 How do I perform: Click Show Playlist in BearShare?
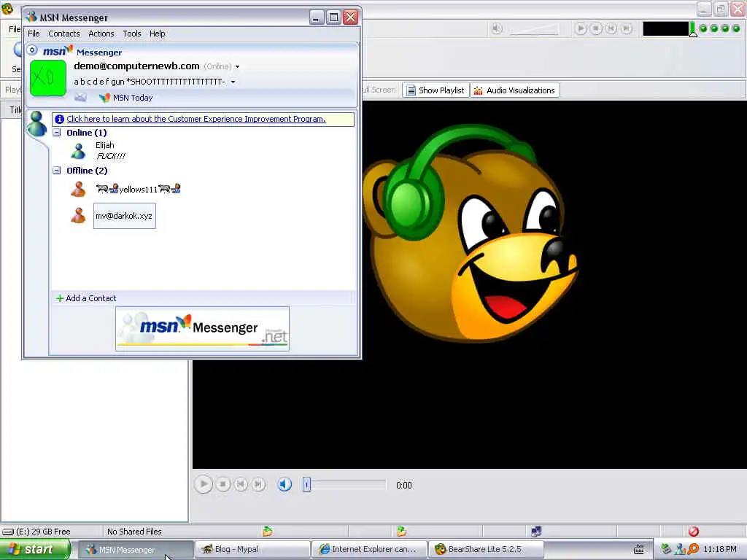436,90
